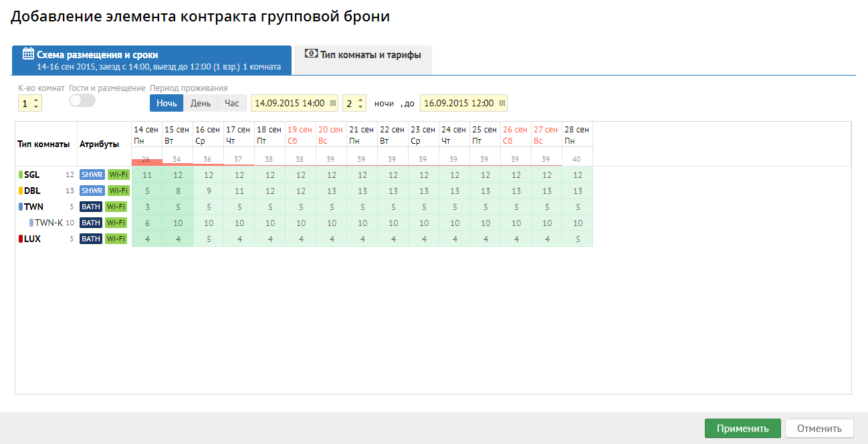Adjust number of nights stepper
The image size is (868, 444).
point(361,103)
